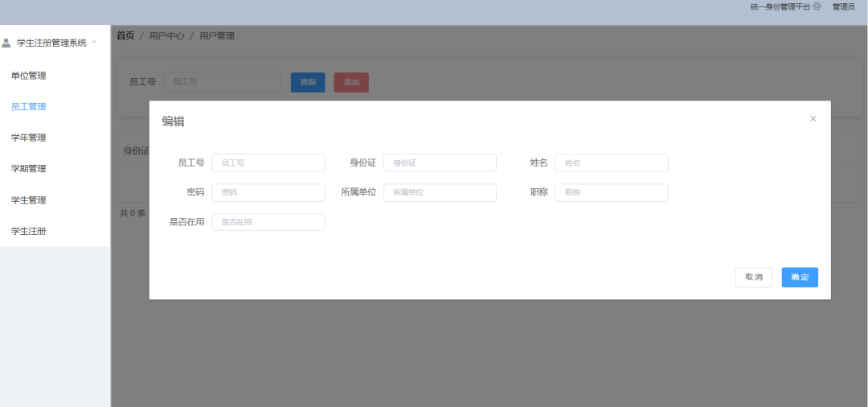The image size is (868, 407).
Task: Click the 管理员 user label at top
Action: [843, 6]
